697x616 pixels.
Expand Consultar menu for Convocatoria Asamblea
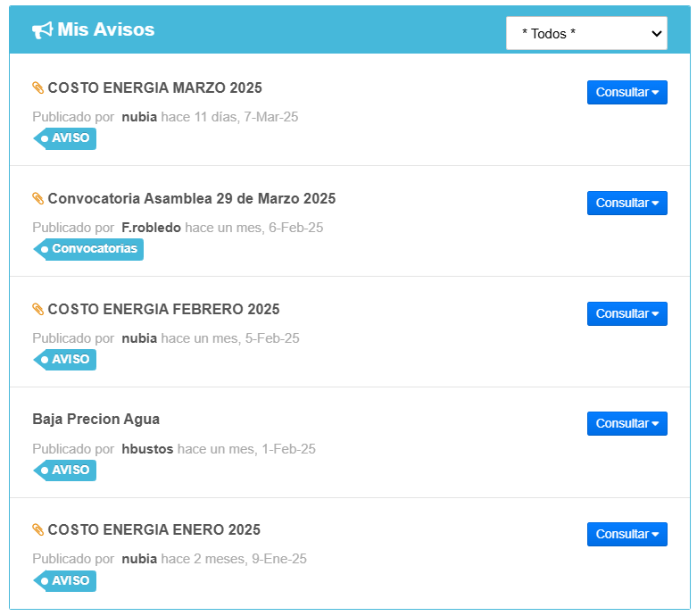[626, 204]
